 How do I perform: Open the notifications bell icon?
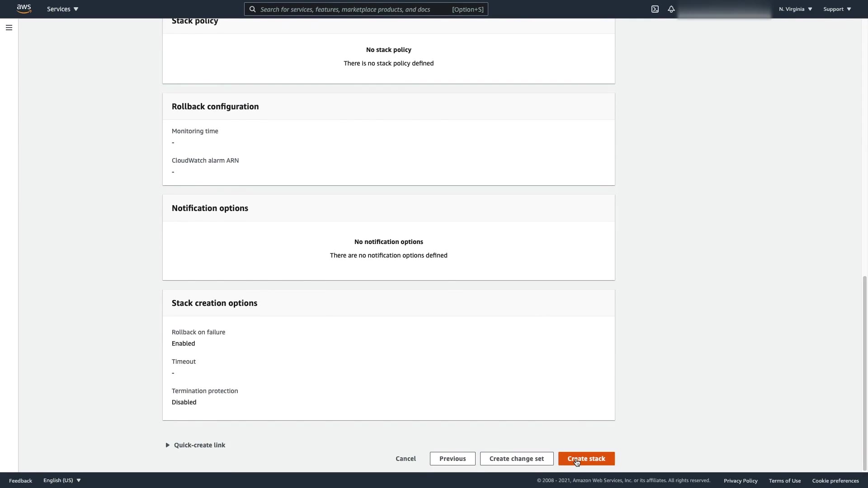click(671, 9)
